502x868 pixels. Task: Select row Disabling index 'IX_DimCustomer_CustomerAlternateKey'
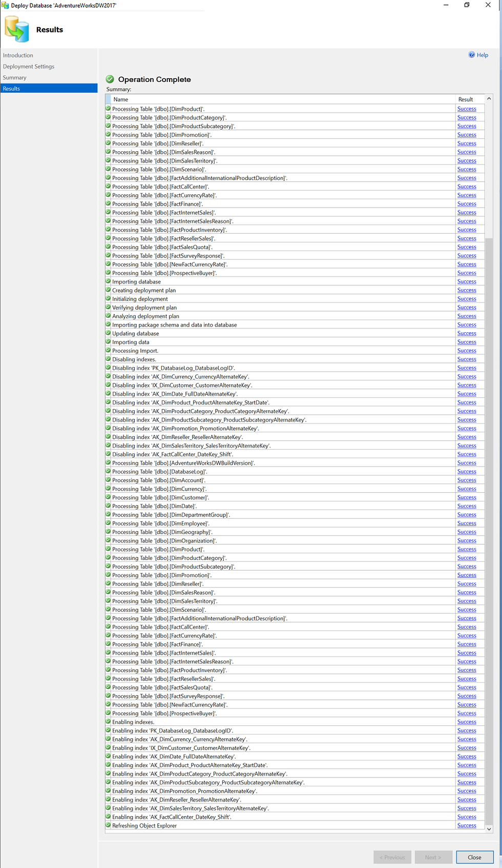pyautogui.click(x=295, y=385)
